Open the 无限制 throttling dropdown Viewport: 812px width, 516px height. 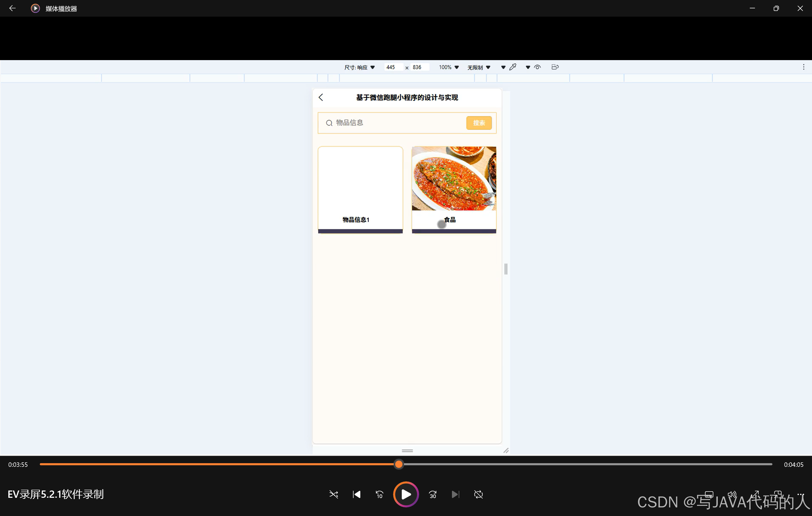click(479, 67)
